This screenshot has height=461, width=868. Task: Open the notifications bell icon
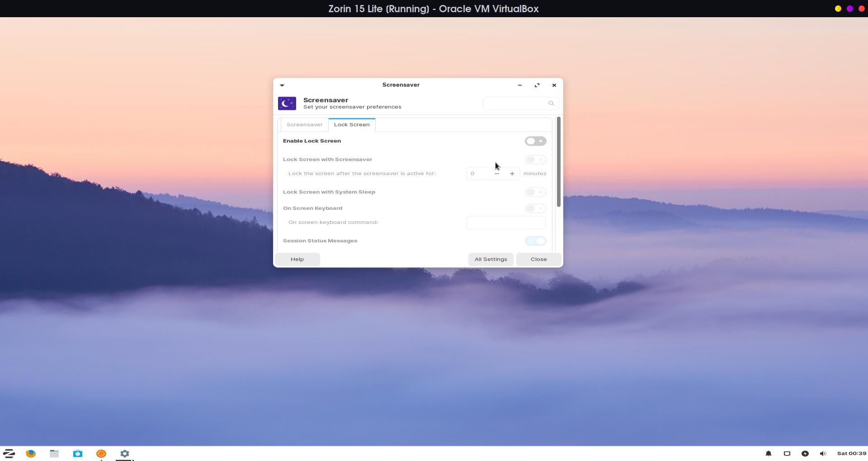pyautogui.click(x=768, y=453)
